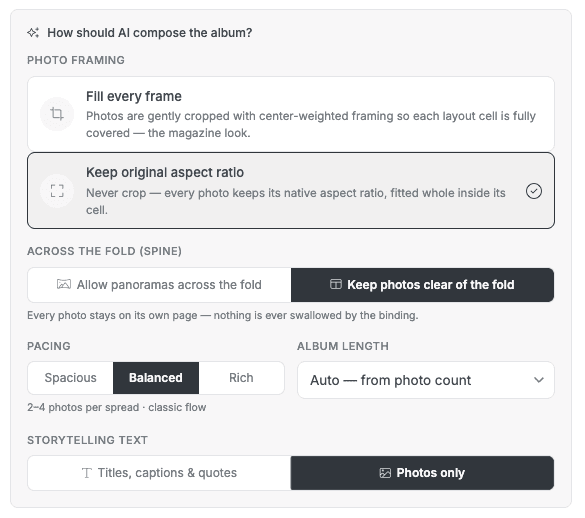Select Keep photos clear of the fold

(x=422, y=285)
